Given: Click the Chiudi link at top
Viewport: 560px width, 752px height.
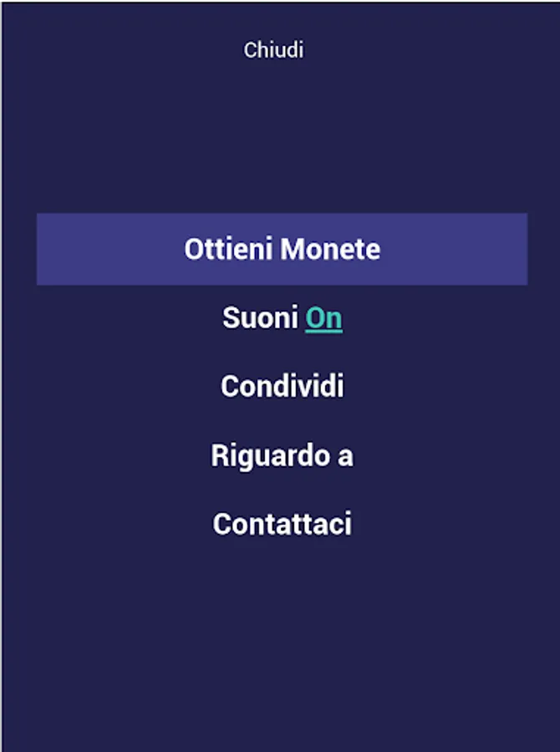Looking at the screenshot, I should [x=273, y=50].
